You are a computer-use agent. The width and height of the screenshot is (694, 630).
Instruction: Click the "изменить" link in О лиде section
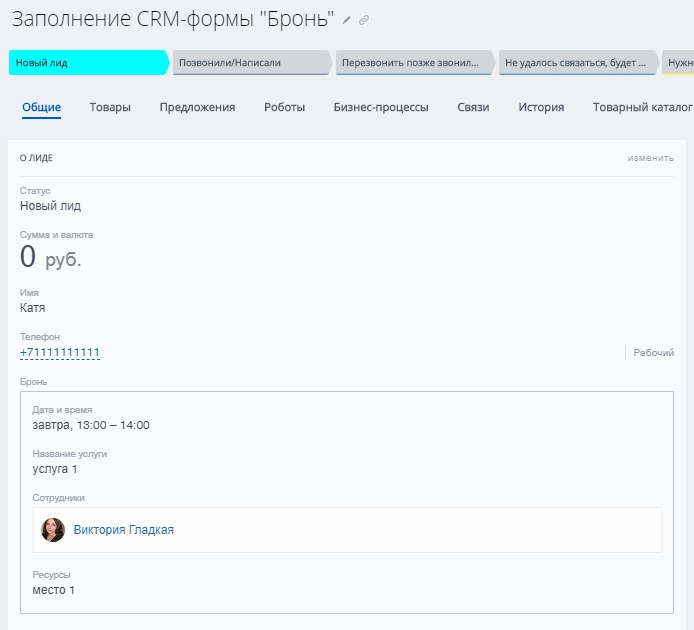click(x=651, y=158)
